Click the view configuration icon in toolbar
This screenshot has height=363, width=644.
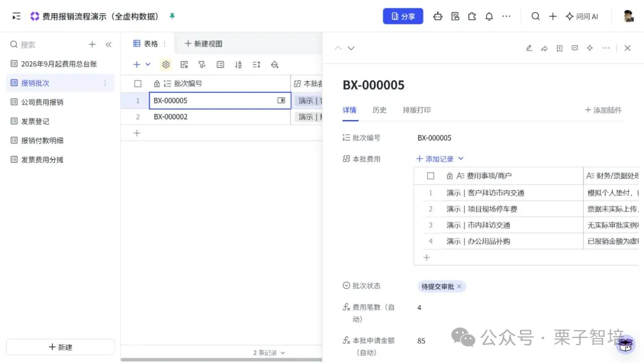[x=184, y=64]
